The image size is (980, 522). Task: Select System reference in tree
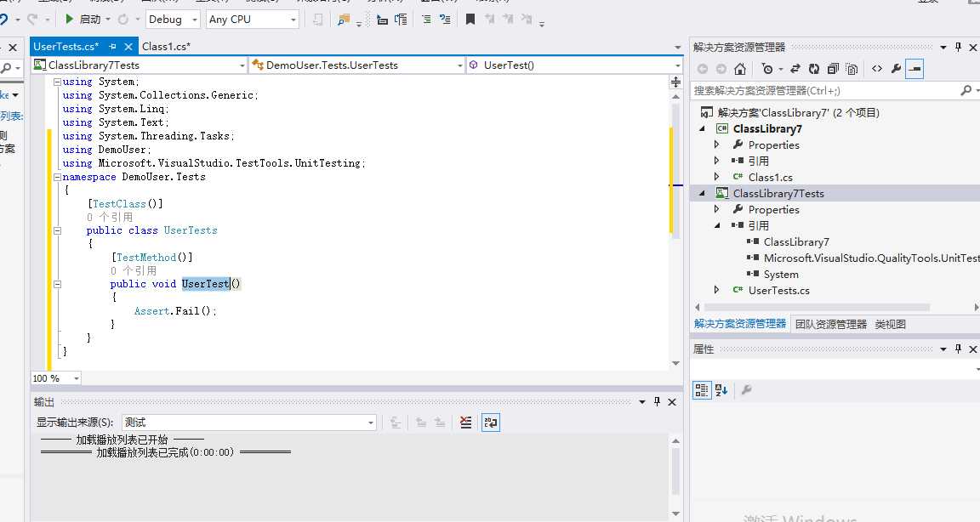(x=781, y=275)
